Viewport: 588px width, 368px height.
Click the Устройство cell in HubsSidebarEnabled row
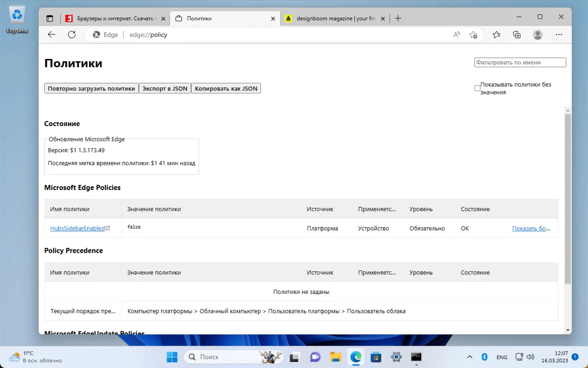pos(373,228)
